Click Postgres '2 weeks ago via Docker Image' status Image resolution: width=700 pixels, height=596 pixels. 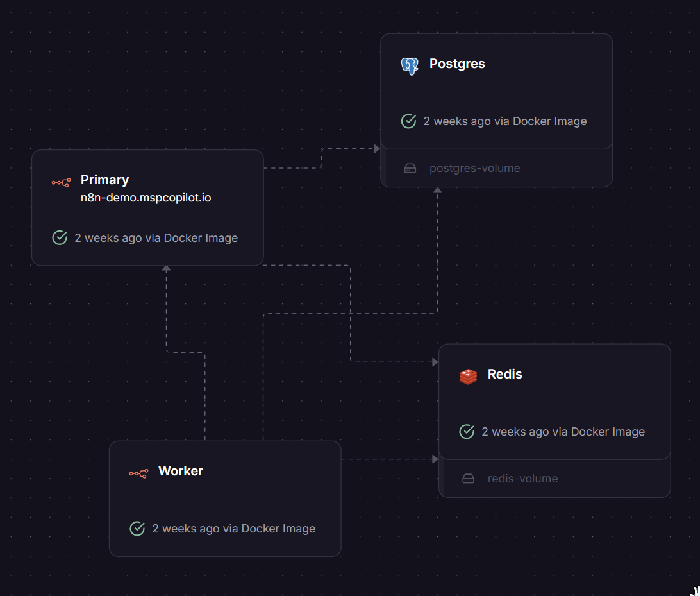(504, 121)
